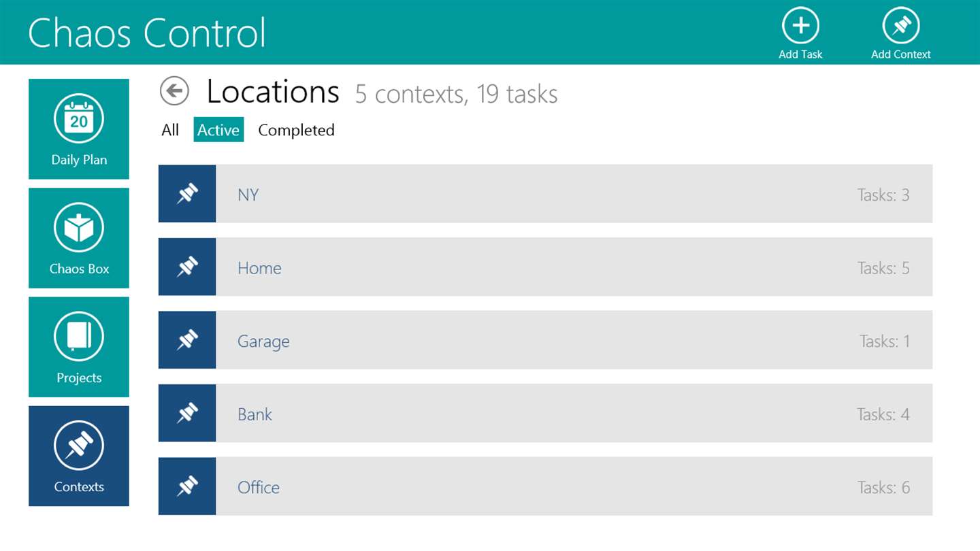
Task: Open the Daily Plan calendar tile
Action: click(x=79, y=129)
